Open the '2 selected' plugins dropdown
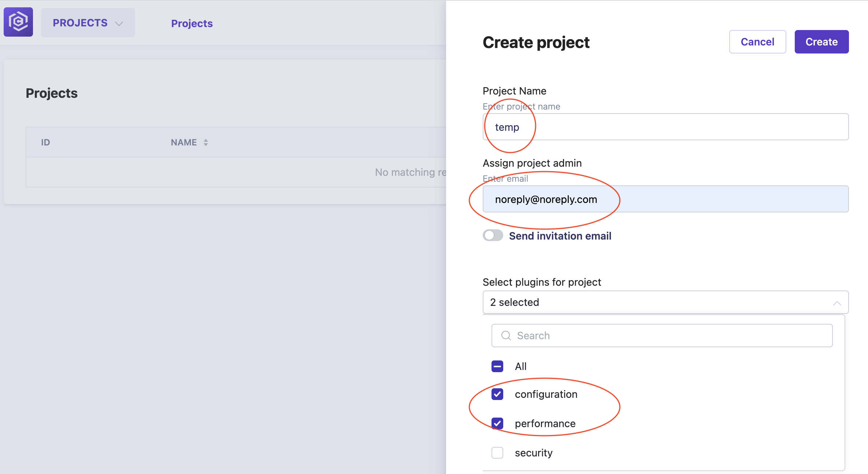Viewport: 868px width, 474px height. click(665, 302)
